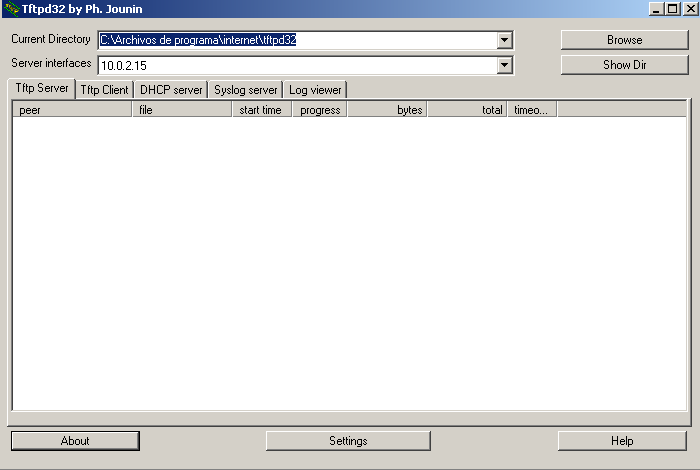700x470 pixels.
Task: Click the Show Dir button
Action: click(x=624, y=65)
